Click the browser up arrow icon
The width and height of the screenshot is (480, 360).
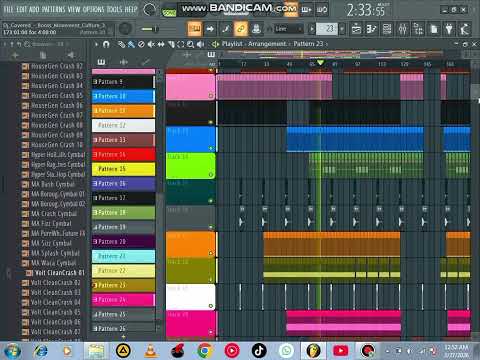tap(12, 44)
